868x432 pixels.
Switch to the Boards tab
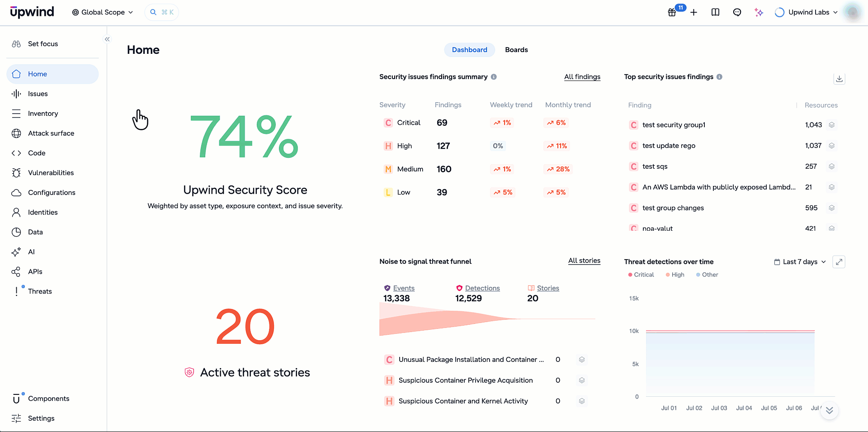516,50
